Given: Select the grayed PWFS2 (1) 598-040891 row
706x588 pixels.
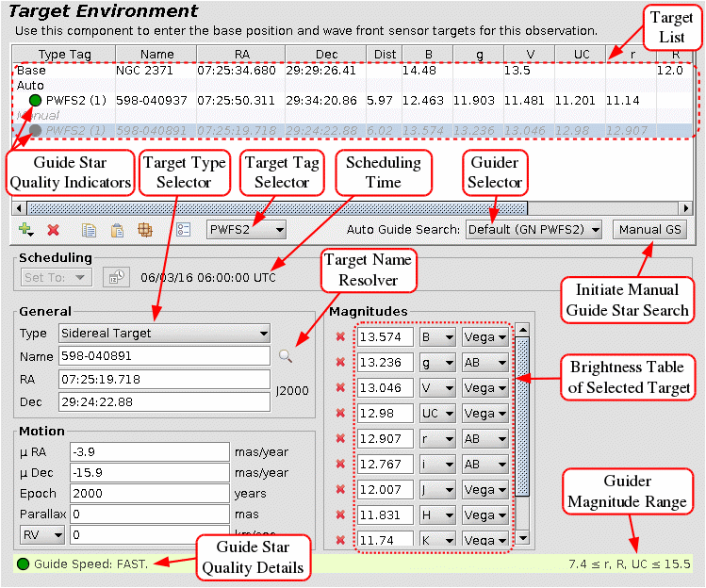Looking at the screenshot, I should pyautogui.click(x=353, y=131).
